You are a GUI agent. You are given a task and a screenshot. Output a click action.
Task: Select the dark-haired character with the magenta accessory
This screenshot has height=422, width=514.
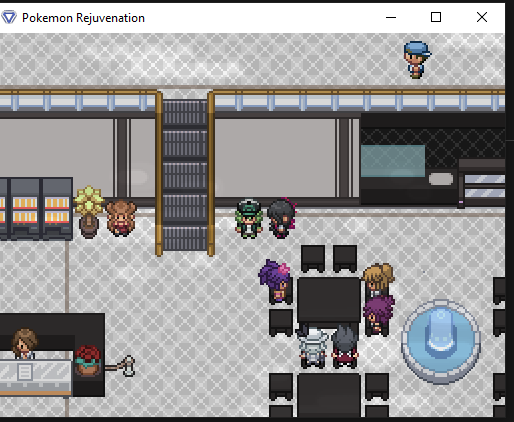point(282,218)
